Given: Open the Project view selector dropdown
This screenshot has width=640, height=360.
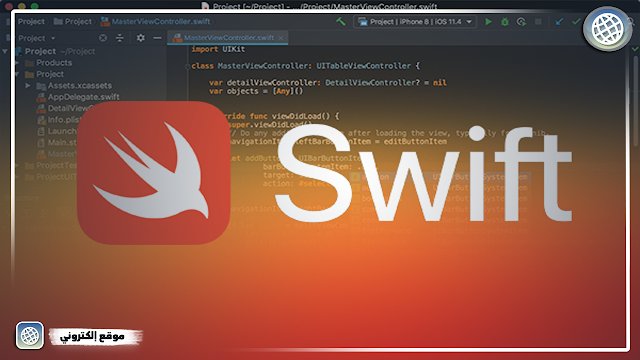Looking at the screenshot, I should [x=36, y=38].
